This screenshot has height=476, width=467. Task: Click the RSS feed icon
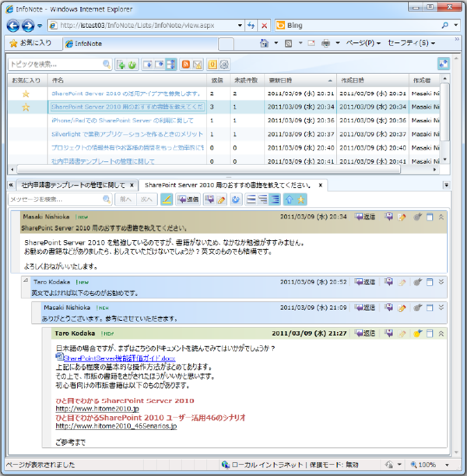pyautogui.click(x=185, y=65)
